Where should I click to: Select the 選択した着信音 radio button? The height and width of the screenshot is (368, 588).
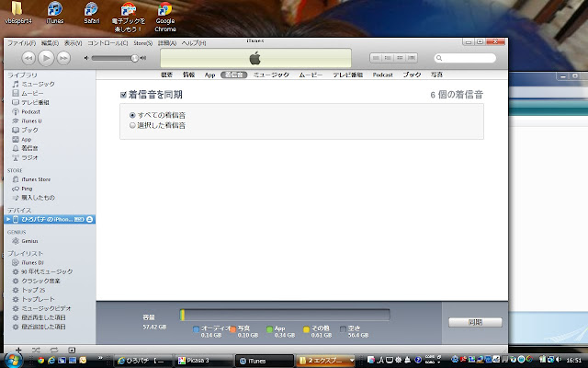[x=132, y=125]
